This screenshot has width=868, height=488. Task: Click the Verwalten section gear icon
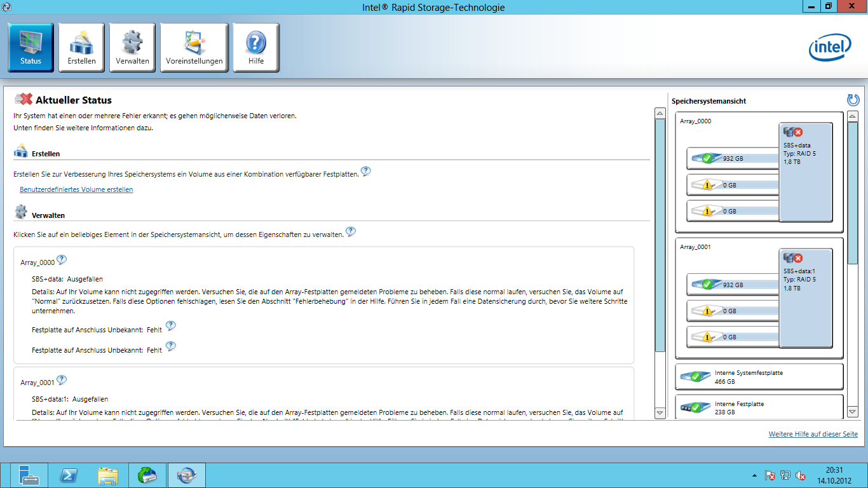click(x=21, y=212)
